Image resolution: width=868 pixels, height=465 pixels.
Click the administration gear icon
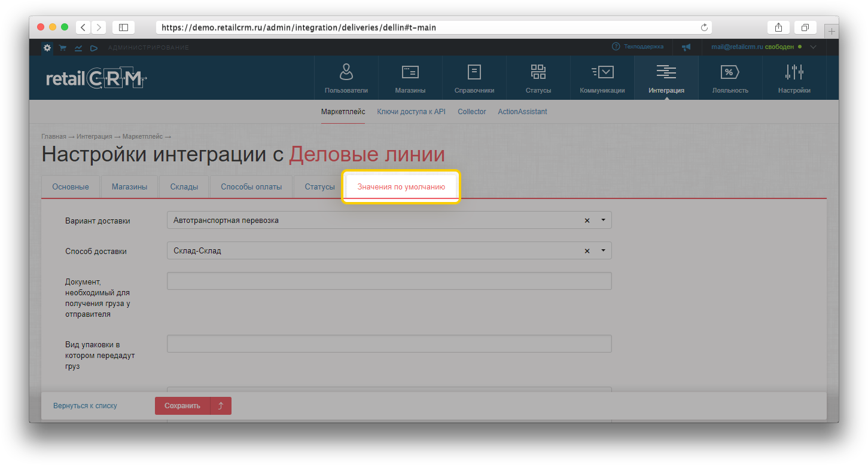tap(47, 47)
